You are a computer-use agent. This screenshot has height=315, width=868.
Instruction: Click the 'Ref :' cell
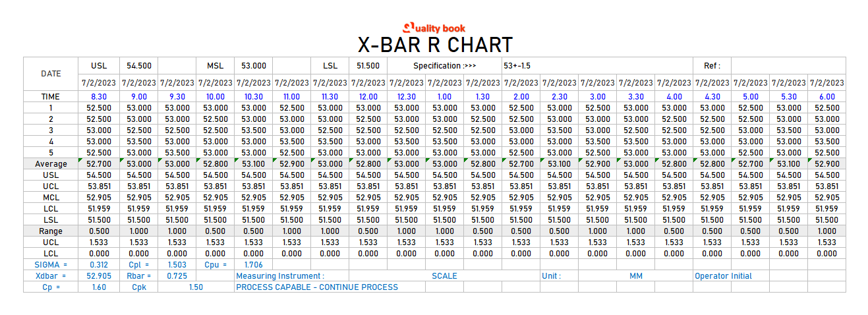click(x=712, y=66)
